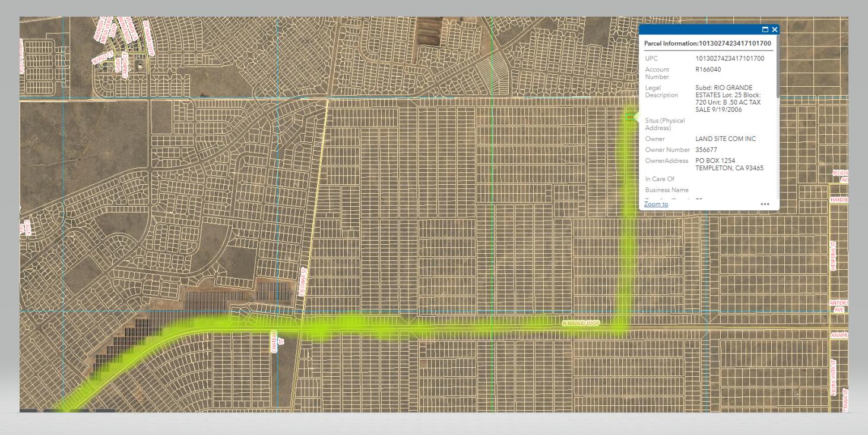Close the Parcel Information popup
Screen dimensions: 868x435
coord(774,29)
